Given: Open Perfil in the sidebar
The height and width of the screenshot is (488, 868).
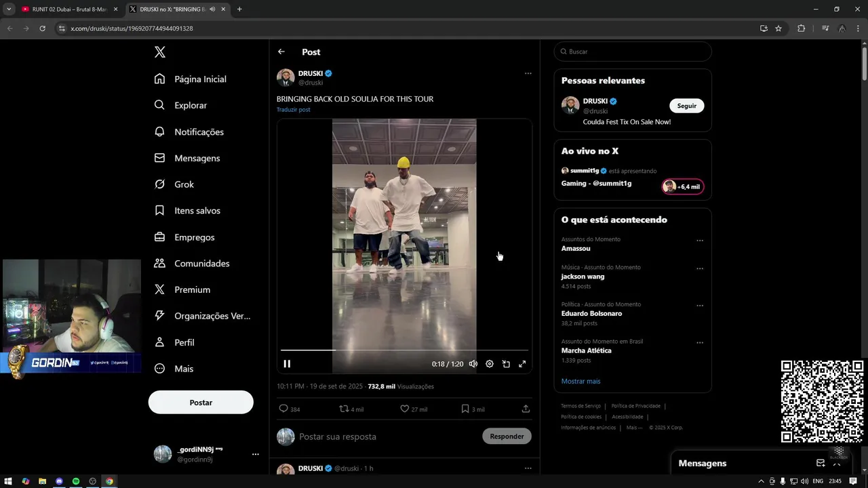Looking at the screenshot, I should pyautogui.click(x=174, y=342).
